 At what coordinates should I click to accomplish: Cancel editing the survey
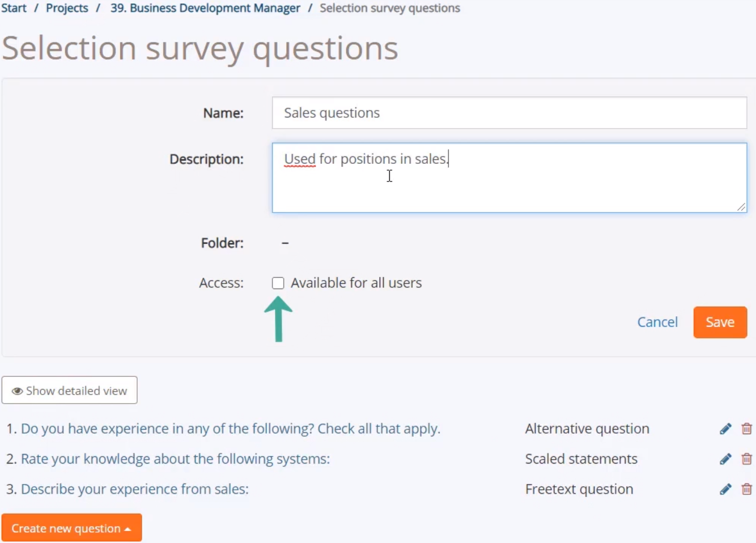pyautogui.click(x=657, y=323)
